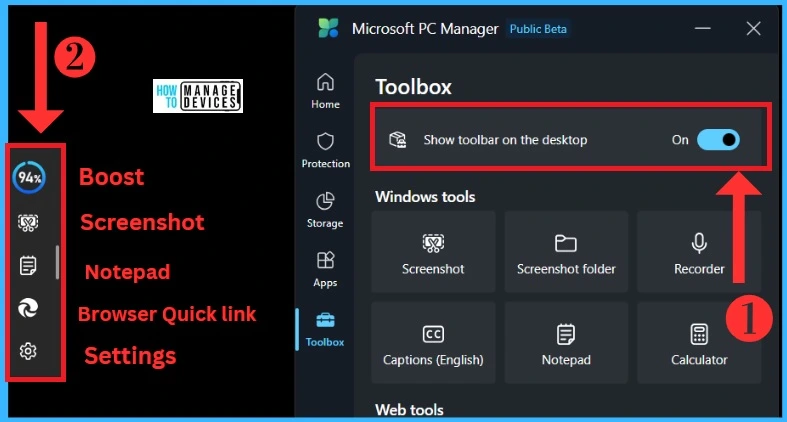Viewport: 787px width, 422px height.
Task: Open the Apps section in the sidebar
Action: pos(325,269)
